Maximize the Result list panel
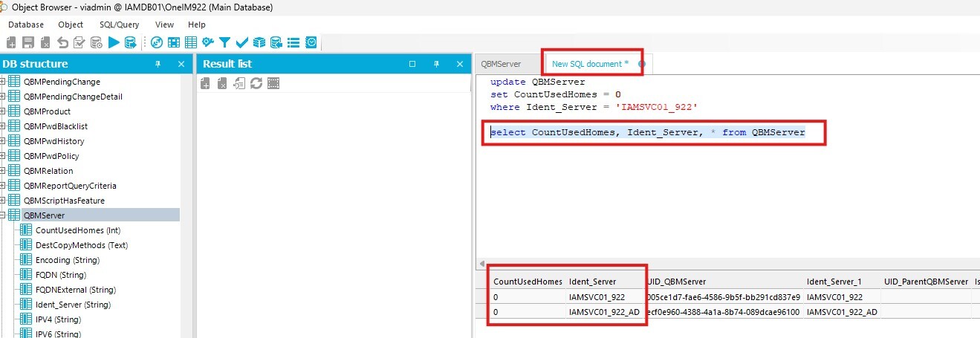 point(412,64)
